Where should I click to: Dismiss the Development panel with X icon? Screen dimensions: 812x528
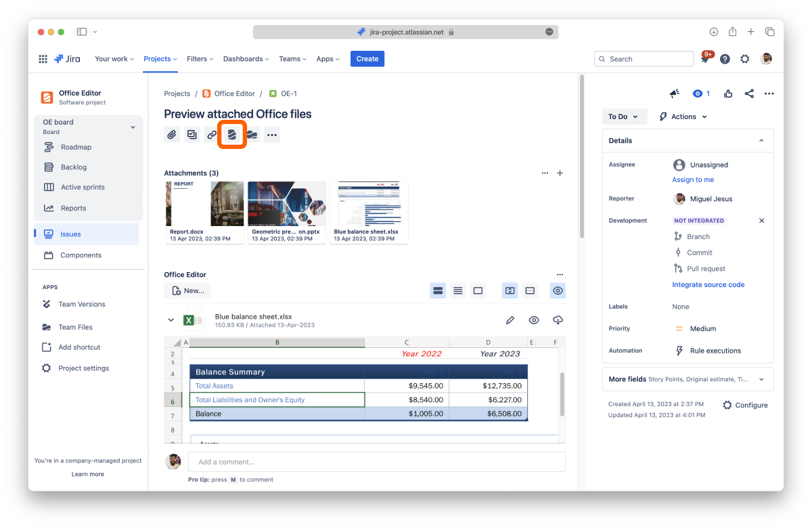coord(761,221)
